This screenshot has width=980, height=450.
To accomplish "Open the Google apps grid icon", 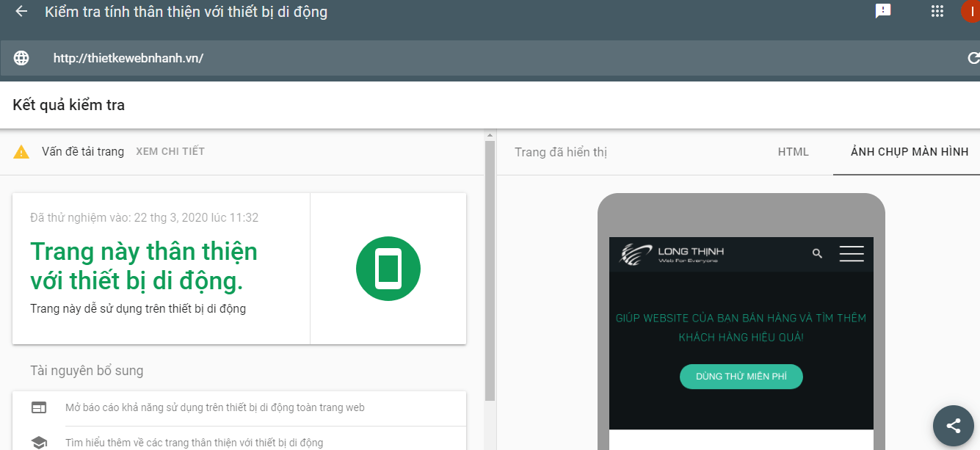I will pyautogui.click(x=937, y=11).
